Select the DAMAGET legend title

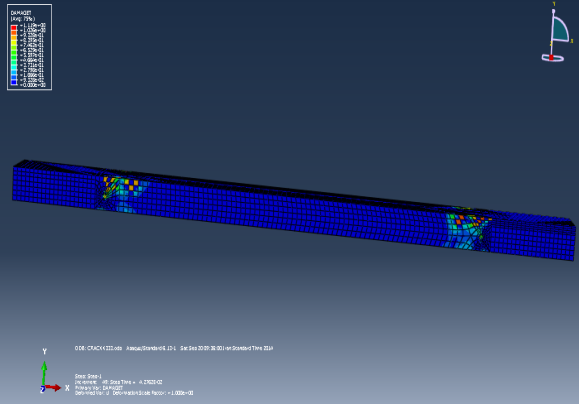click(x=21, y=13)
